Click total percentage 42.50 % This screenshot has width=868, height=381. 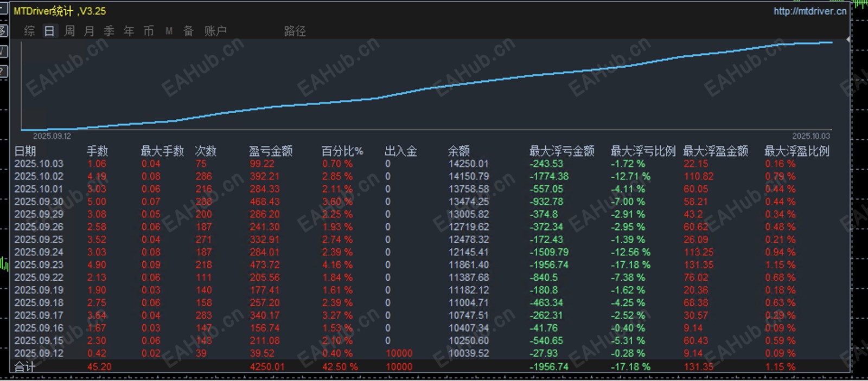[340, 367]
